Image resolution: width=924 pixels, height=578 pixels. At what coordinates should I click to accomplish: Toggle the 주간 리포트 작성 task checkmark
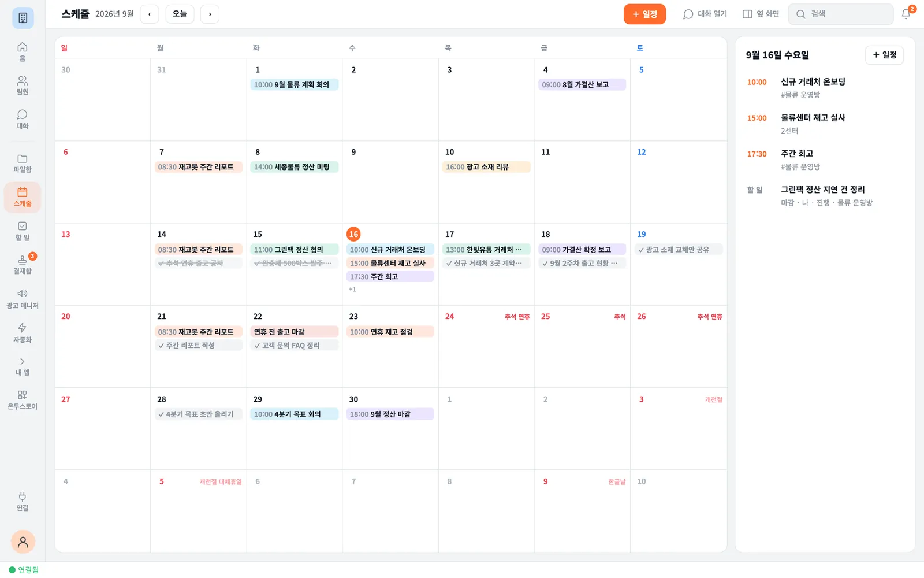161,346
